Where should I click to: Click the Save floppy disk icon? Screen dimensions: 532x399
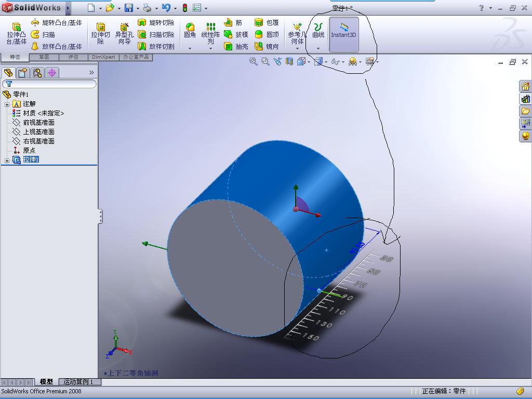pos(129,7)
